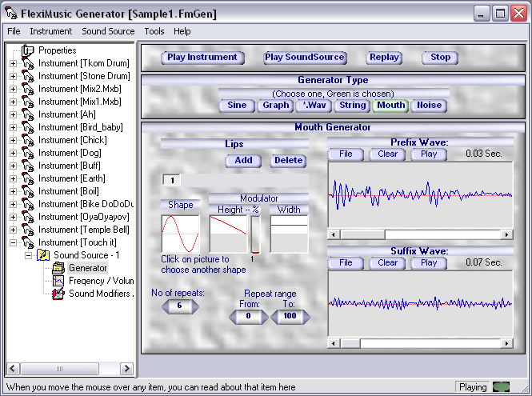Click the Buff instrument icon

28,166
